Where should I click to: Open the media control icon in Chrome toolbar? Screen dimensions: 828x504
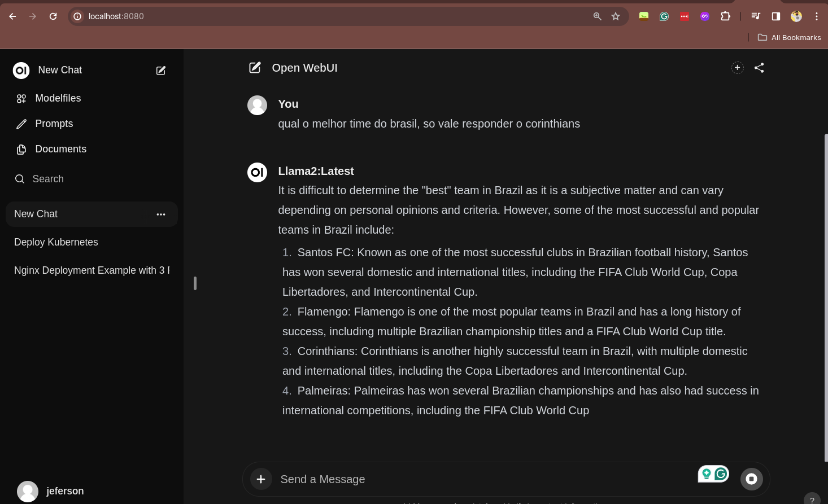click(756, 16)
